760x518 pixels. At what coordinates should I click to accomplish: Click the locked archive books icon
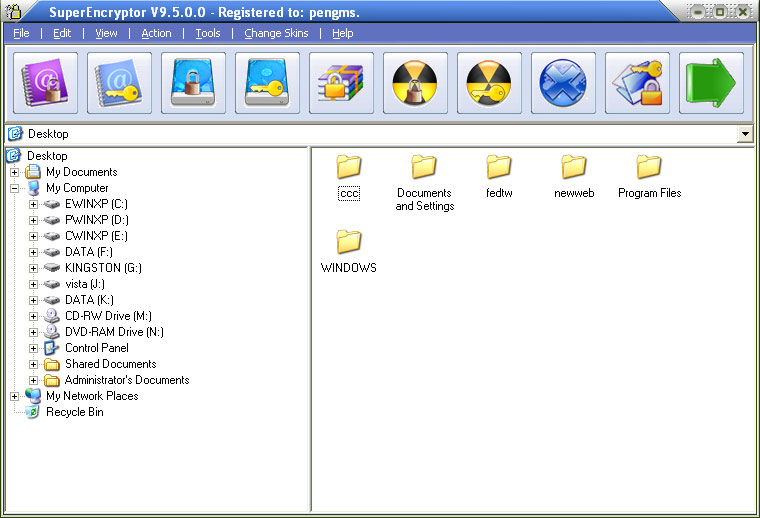(x=341, y=83)
